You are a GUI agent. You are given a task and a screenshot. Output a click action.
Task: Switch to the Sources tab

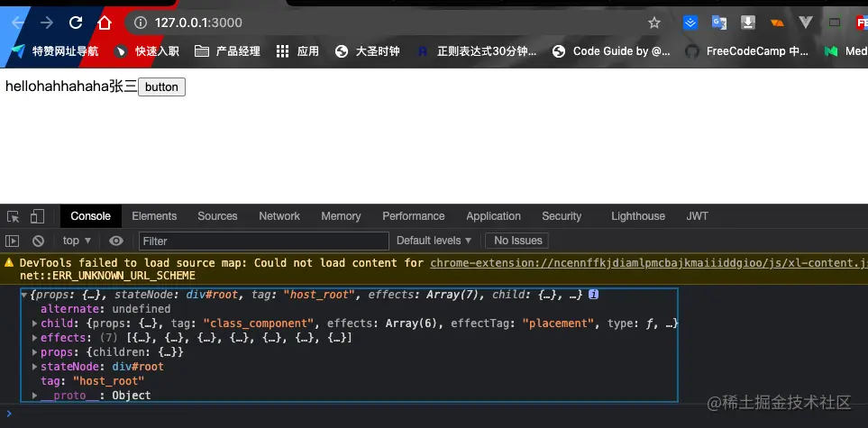(x=217, y=216)
